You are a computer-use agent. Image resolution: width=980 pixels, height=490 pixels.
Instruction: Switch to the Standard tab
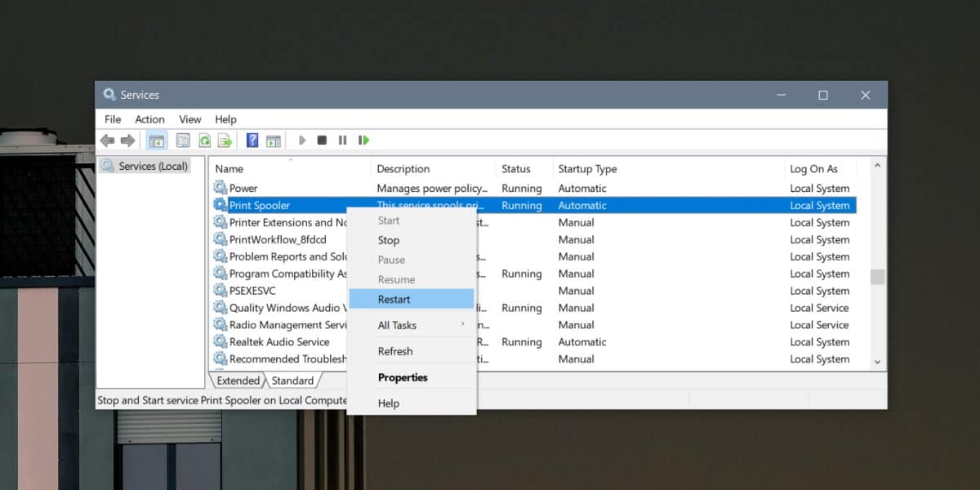tap(292, 380)
